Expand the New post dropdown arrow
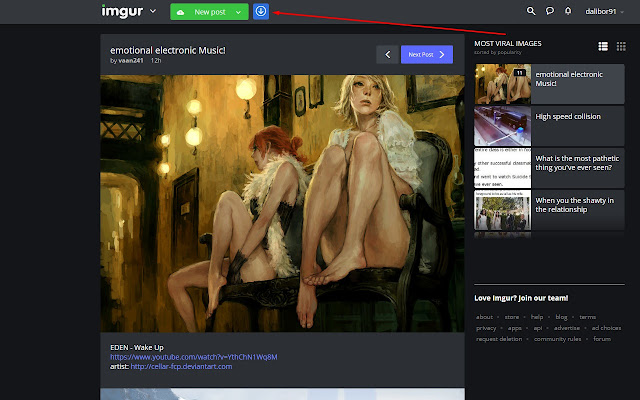Viewport: 640px width, 400px height. (238, 12)
